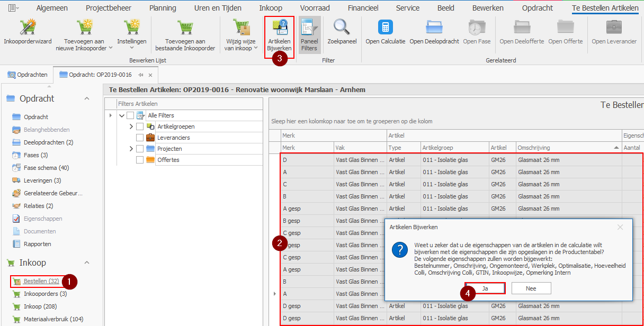Sort by Omschrijving column header

(x=569, y=148)
